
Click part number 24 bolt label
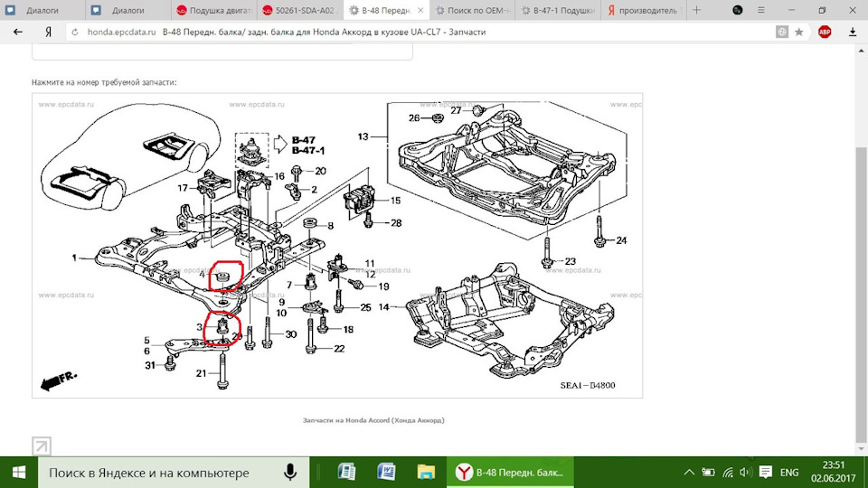pyautogui.click(x=621, y=240)
